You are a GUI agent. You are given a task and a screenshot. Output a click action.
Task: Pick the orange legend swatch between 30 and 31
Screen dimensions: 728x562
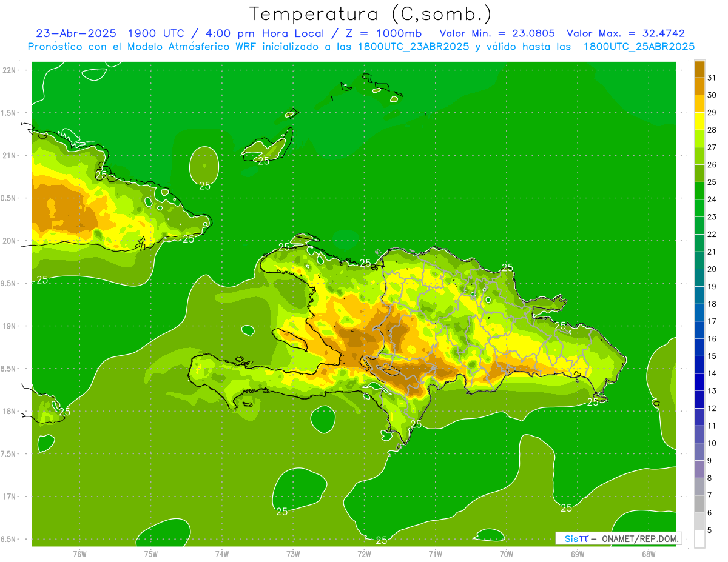click(x=699, y=86)
